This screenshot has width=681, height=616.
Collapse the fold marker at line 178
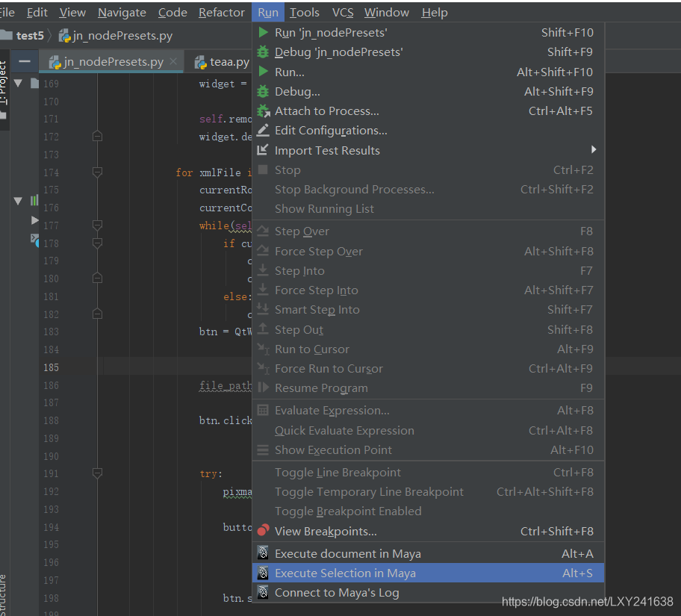(97, 243)
